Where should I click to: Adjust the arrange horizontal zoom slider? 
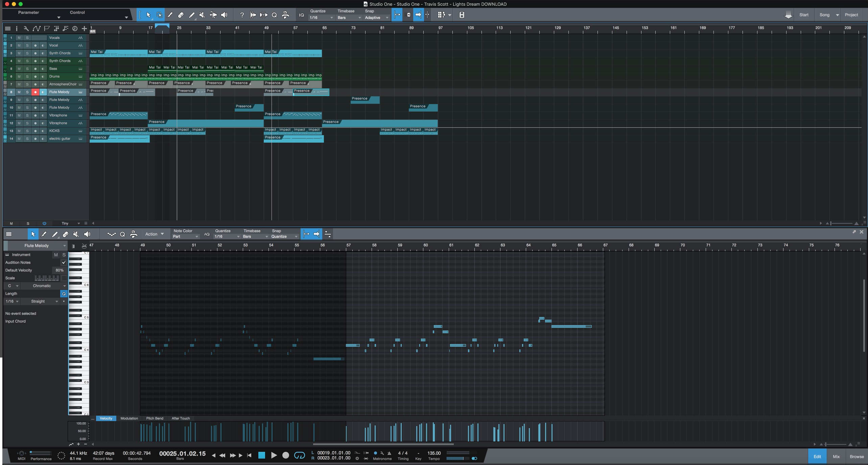(x=841, y=223)
